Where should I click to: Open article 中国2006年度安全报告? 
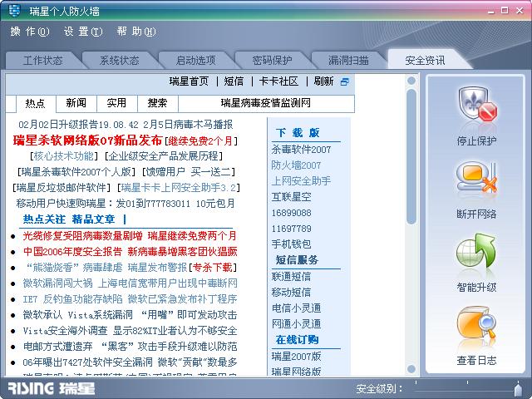coord(72,251)
